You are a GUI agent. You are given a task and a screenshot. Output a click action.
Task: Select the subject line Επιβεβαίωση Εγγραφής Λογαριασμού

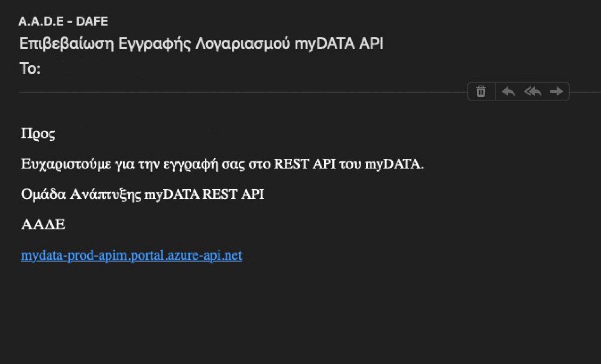coord(154,44)
